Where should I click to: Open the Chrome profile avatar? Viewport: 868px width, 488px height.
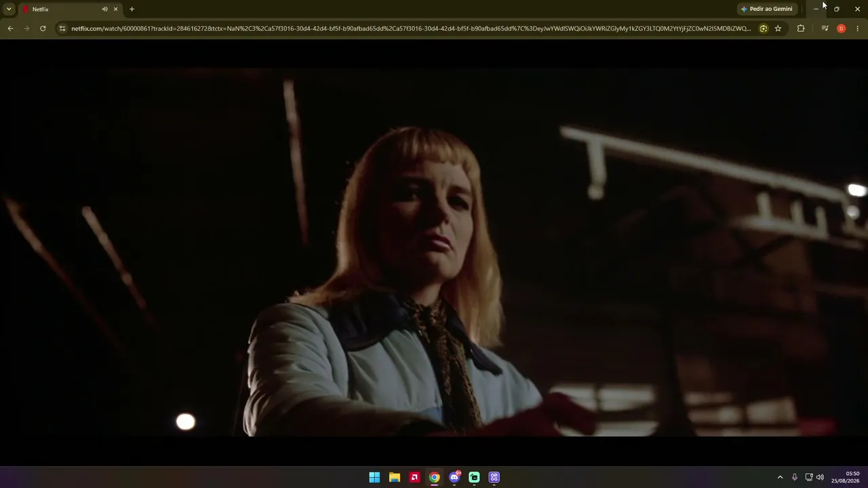coord(841,28)
